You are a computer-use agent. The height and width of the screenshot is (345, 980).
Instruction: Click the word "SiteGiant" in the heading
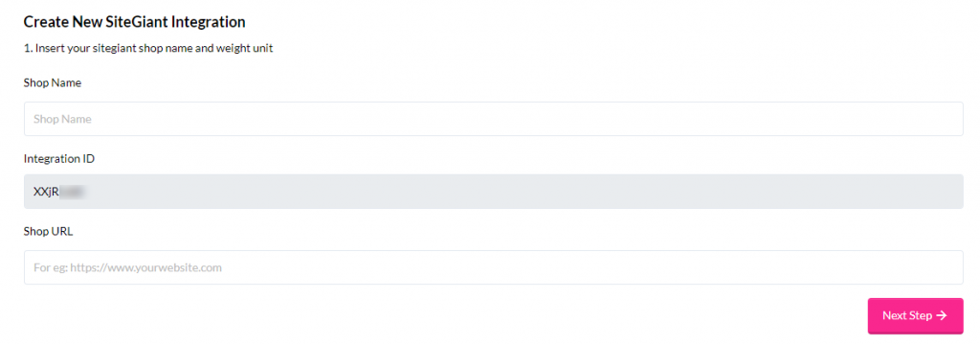(x=140, y=22)
